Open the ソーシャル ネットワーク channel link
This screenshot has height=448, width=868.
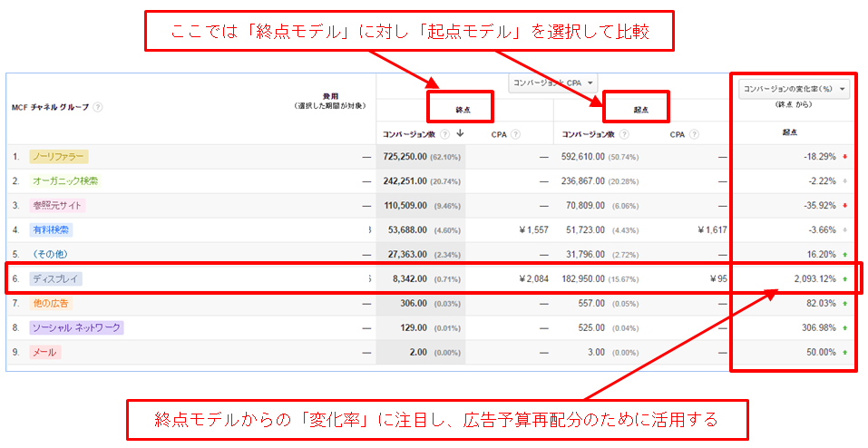tap(76, 327)
